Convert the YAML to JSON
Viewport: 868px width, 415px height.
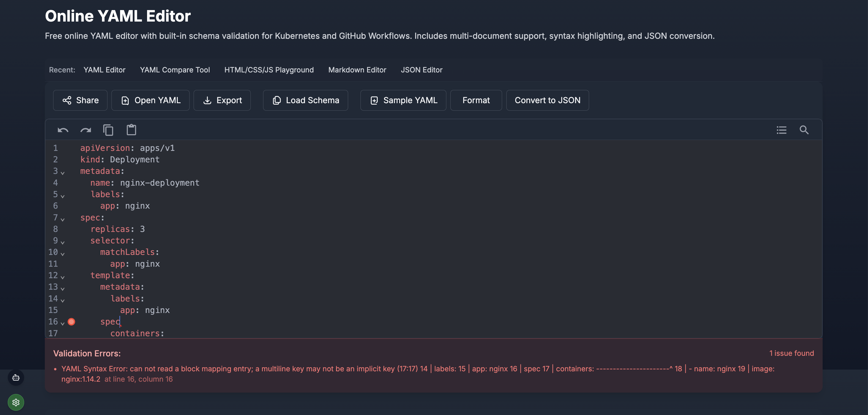(547, 100)
